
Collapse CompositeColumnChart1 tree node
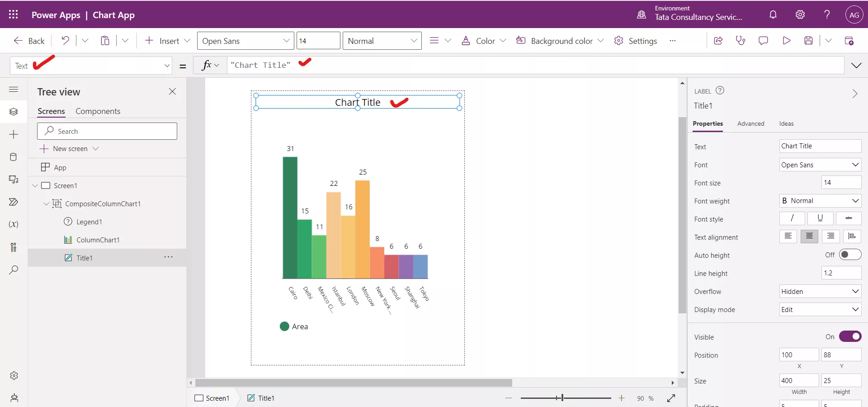46,203
